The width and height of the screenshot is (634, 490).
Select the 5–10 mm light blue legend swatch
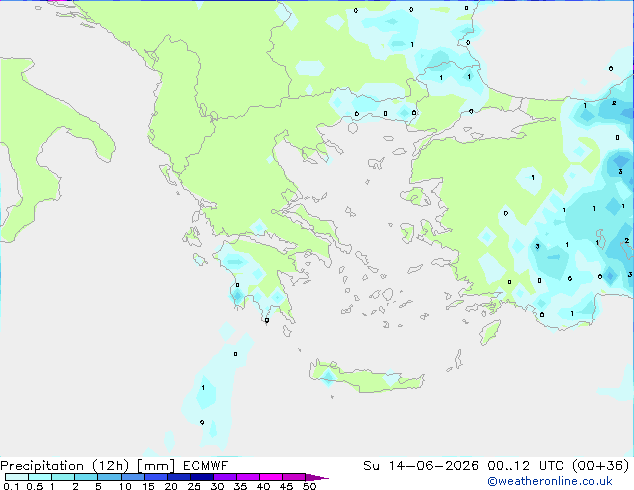(109, 477)
